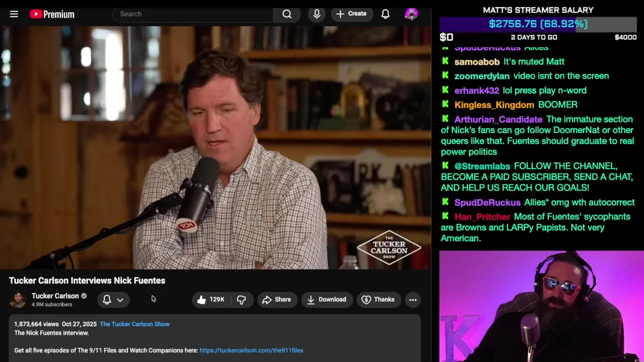Open Tucker Carlson channel avatar
The width and height of the screenshot is (644, 362).
coord(18,300)
